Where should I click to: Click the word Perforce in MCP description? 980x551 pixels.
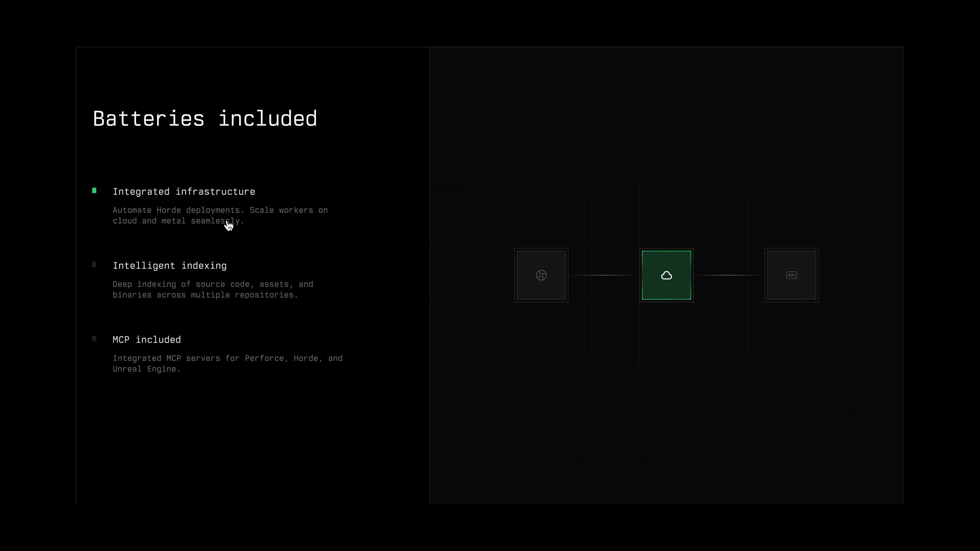(x=265, y=358)
